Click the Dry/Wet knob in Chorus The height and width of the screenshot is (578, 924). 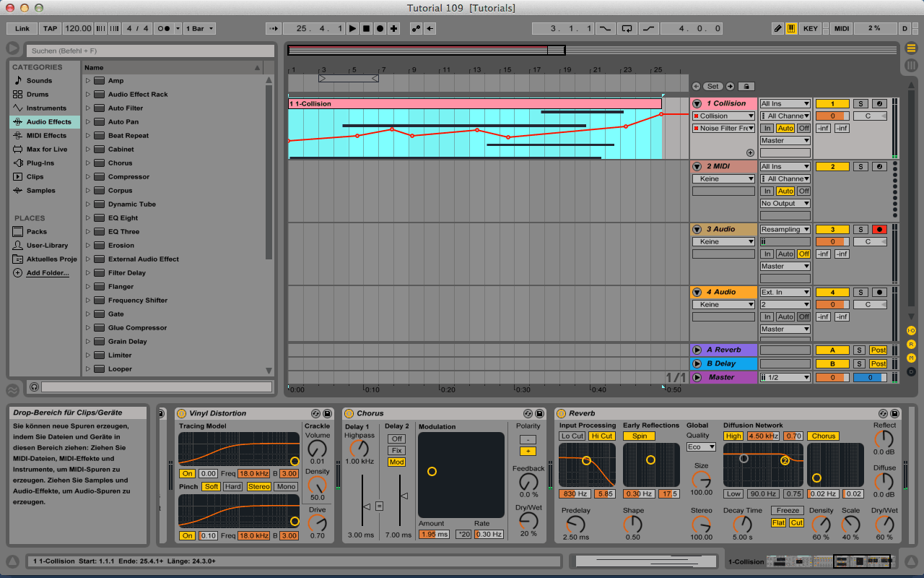pos(528,520)
